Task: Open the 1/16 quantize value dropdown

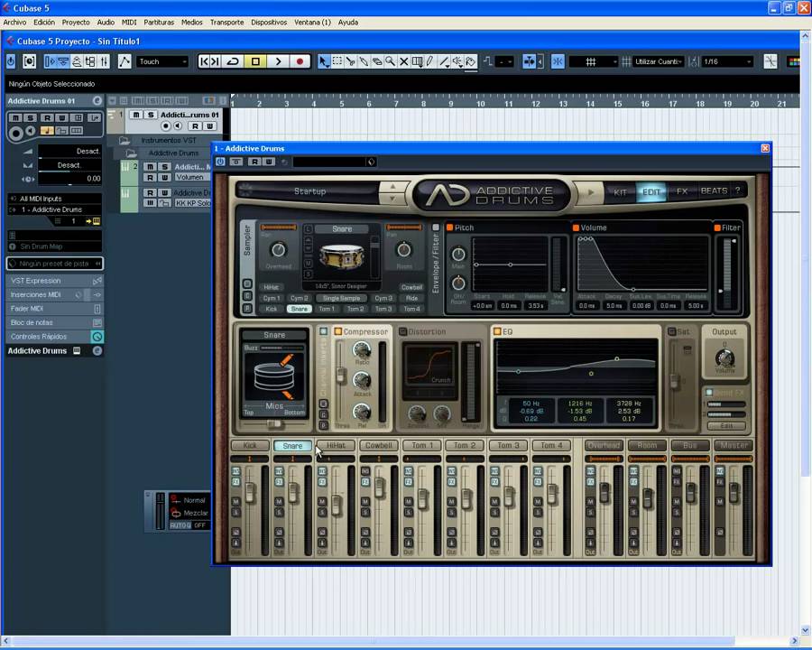Action: [727, 61]
